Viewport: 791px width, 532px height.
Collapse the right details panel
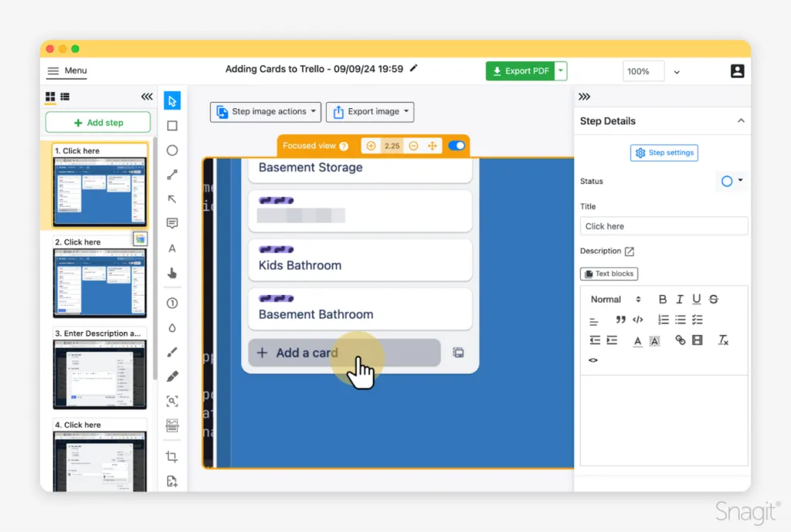pos(584,97)
